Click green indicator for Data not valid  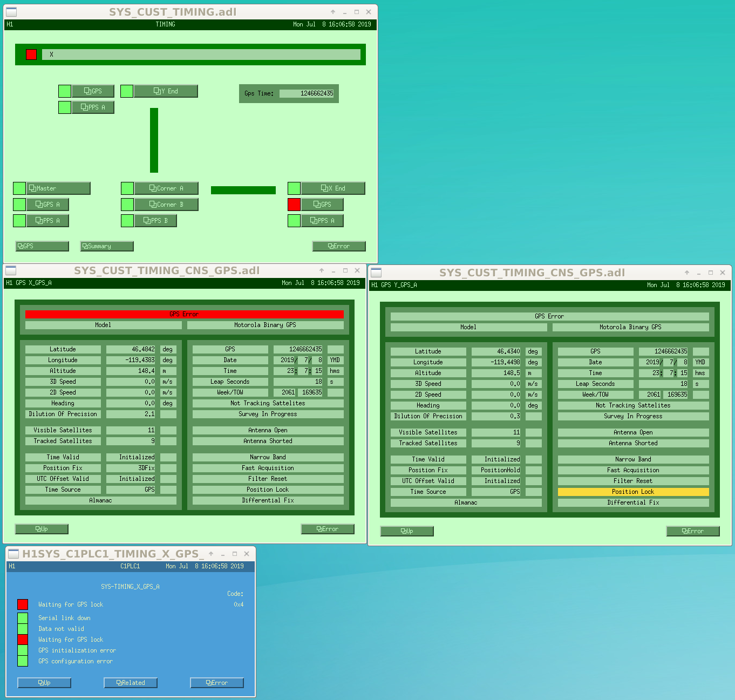(23, 629)
